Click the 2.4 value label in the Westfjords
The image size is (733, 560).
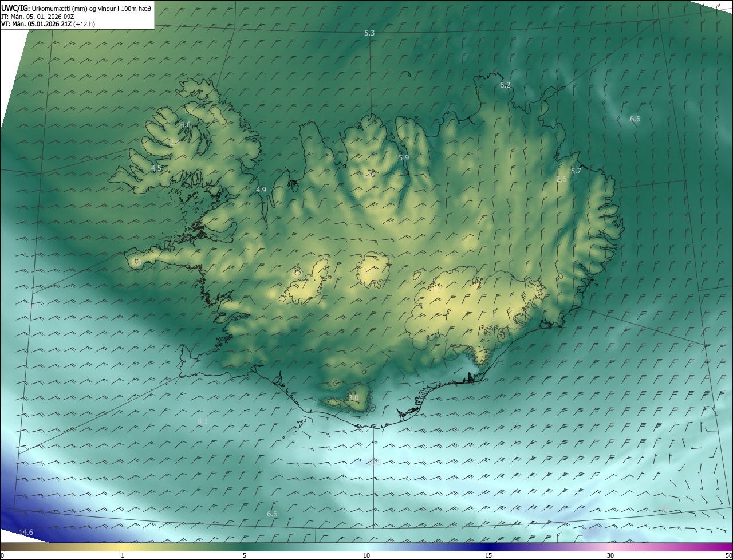click(x=175, y=142)
